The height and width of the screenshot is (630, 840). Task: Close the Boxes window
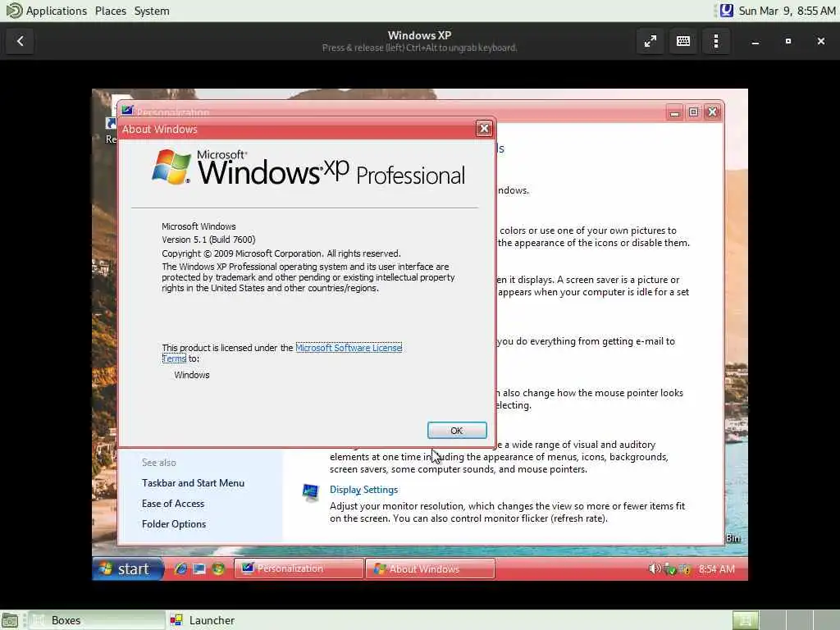[820, 41]
